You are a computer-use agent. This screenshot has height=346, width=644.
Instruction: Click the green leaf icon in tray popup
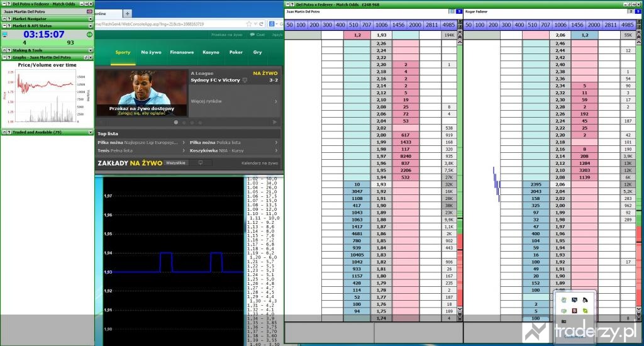[x=585, y=311]
